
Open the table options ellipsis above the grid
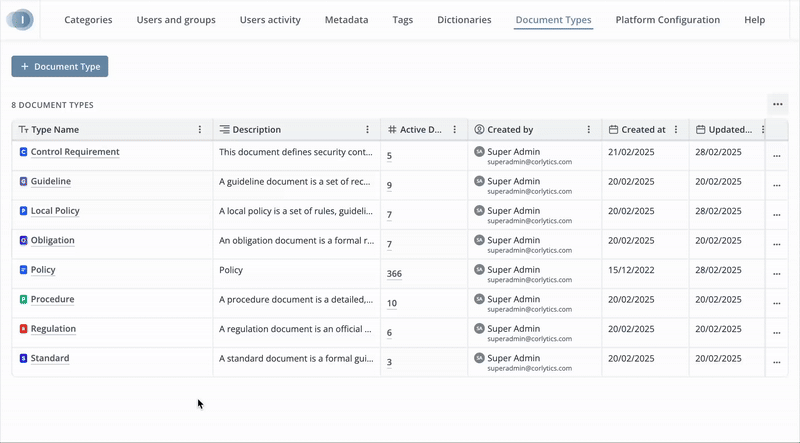(777, 104)
